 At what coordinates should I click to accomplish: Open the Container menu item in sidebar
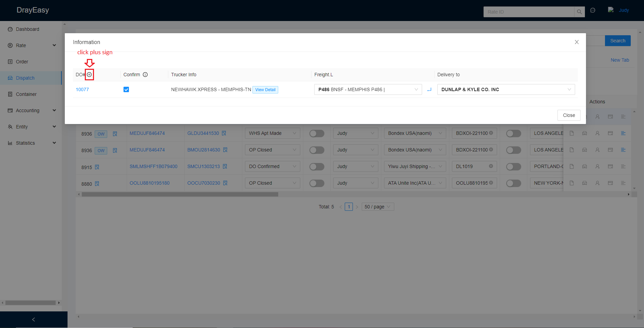pos(26,94)
